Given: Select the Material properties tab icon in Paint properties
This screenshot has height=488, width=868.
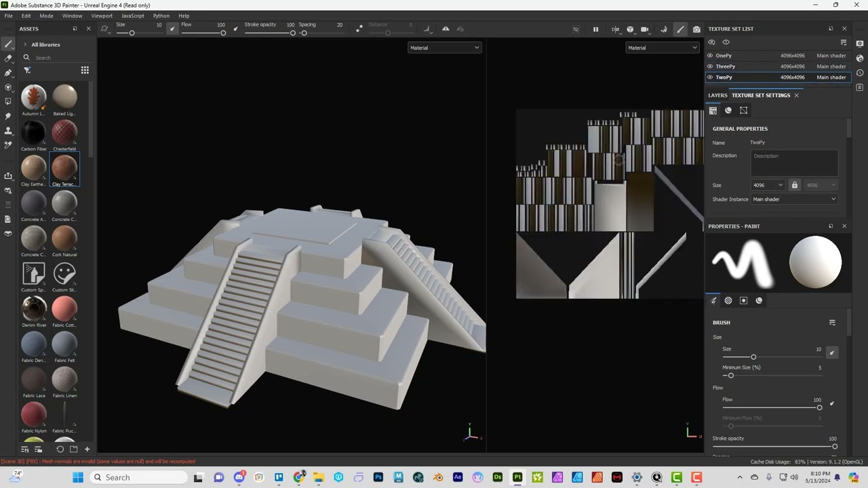Looking at the screenshot, I should (759, 300).
